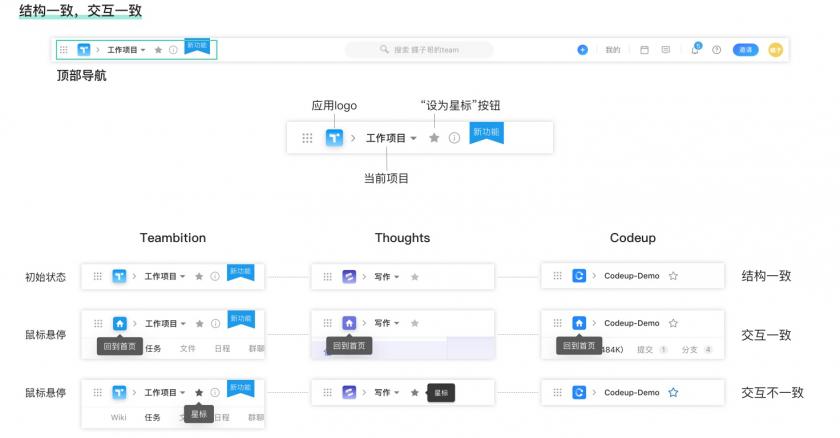This screenshot has width=840, height=438.
Task: Expand 工作项目 in the Teambition row with 星标 tooltip
Action: pyautogui.click(x=164, y=392)
